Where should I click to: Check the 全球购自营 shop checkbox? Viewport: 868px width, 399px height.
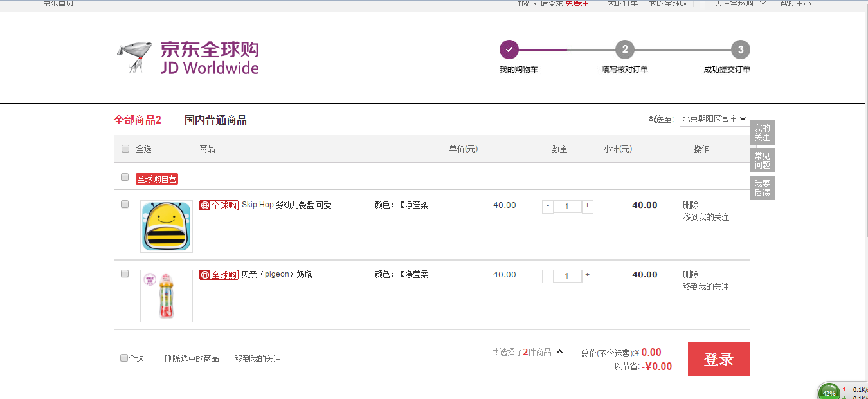[x=125, y=177]
